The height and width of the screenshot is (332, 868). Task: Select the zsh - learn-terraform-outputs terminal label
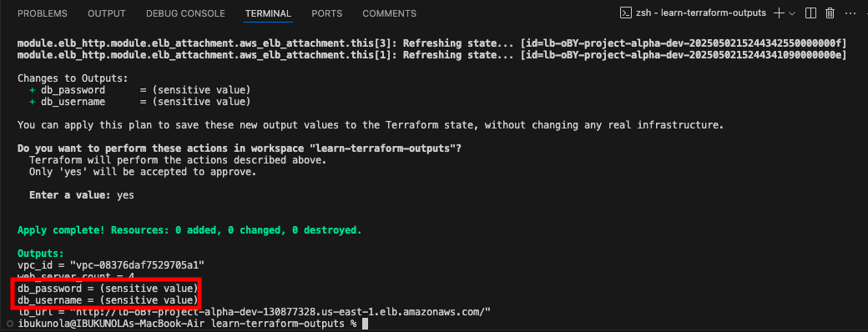tap(701, 13)
